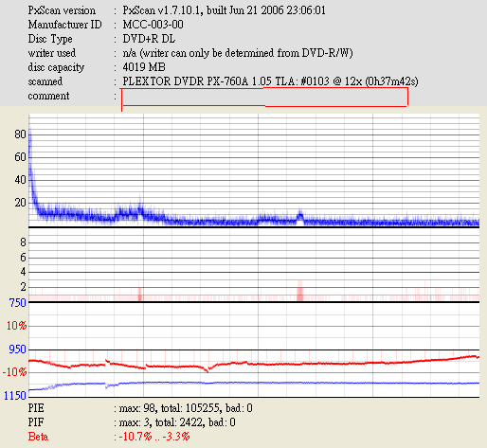487x448 pixels.
Task: Click the DVD+R DL disc type value
Action: [149, 39]
